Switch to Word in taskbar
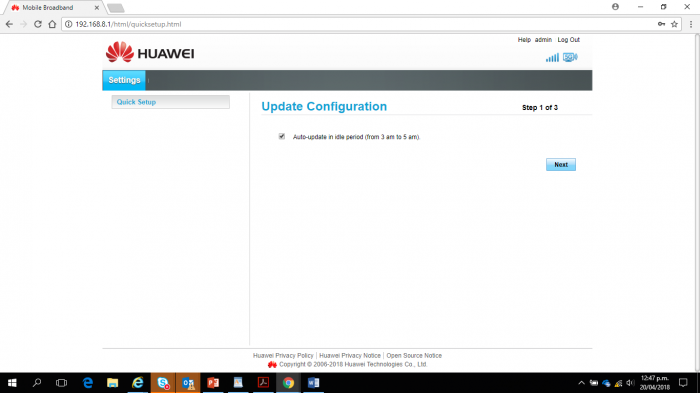This screenshot has height=393, width=700. pos(313,383)
